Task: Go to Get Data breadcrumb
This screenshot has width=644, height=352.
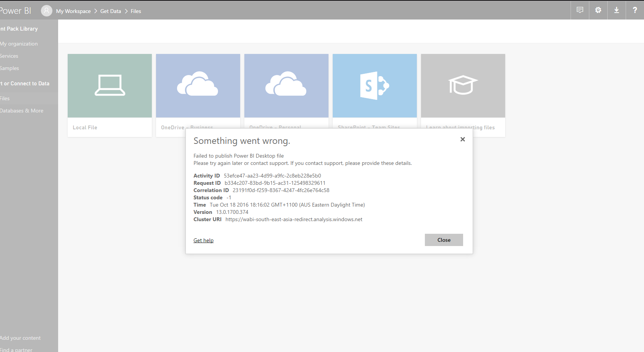Action: click(111, 11)
